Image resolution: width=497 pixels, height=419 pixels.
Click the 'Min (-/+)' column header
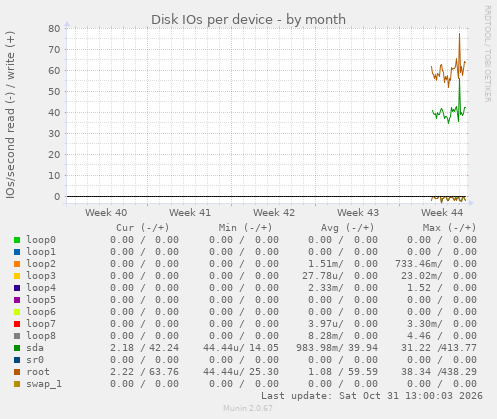(245, 228)
